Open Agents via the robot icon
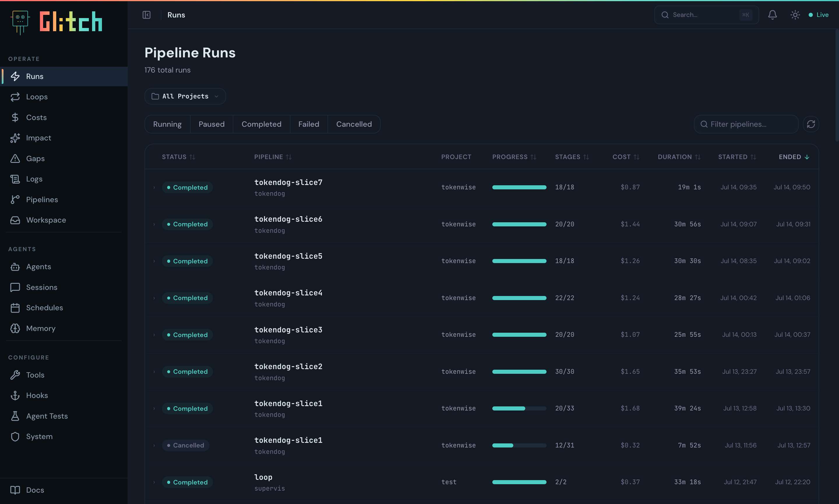This screenshot has height=504, width=839. point(15,267)
